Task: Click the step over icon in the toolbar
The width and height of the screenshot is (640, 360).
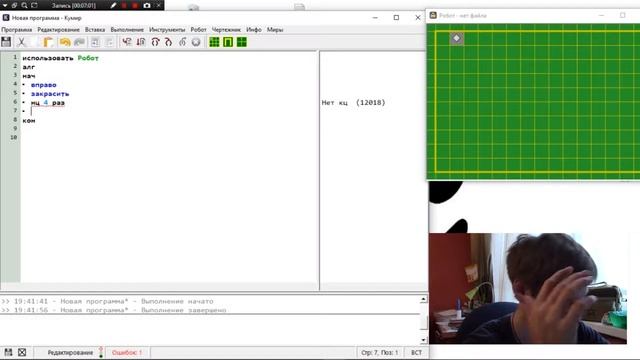Action: [155, 42]
